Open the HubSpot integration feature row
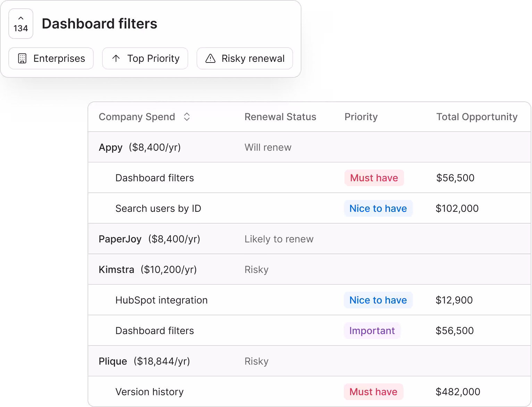Viewport: 532px width, 407px height. (x=309, y=300)
